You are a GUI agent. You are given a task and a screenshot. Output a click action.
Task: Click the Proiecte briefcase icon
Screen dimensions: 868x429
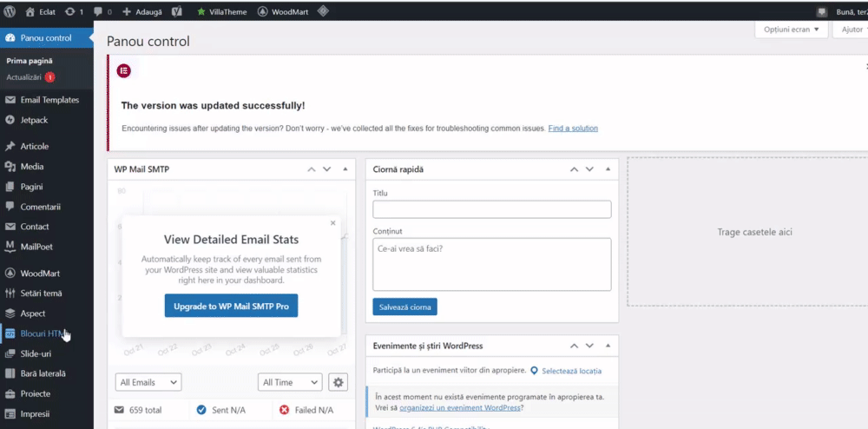pos(10,393)
